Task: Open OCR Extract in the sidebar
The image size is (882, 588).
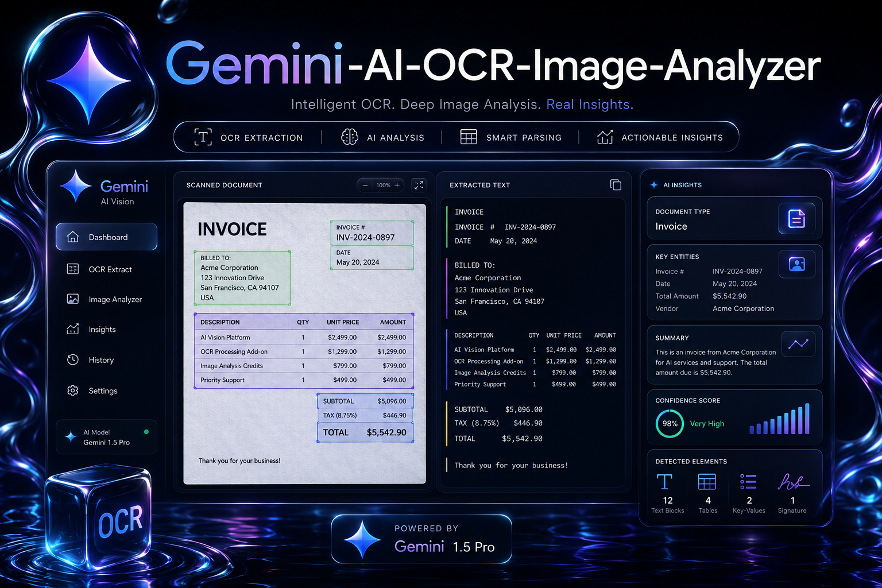Action: [106, 269]
